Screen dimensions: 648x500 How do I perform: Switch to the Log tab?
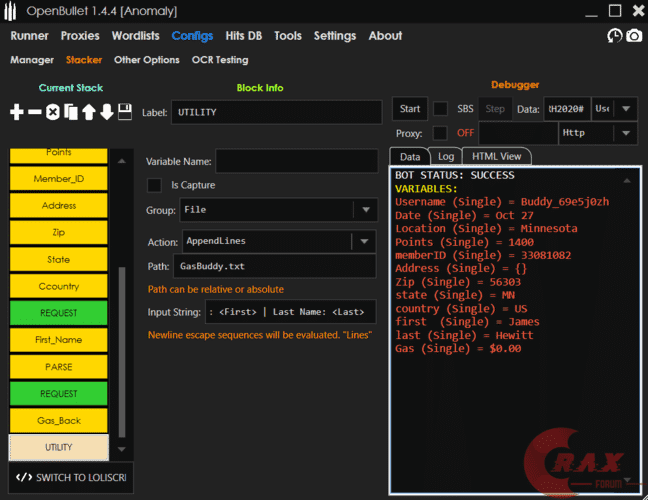point(445,156)
